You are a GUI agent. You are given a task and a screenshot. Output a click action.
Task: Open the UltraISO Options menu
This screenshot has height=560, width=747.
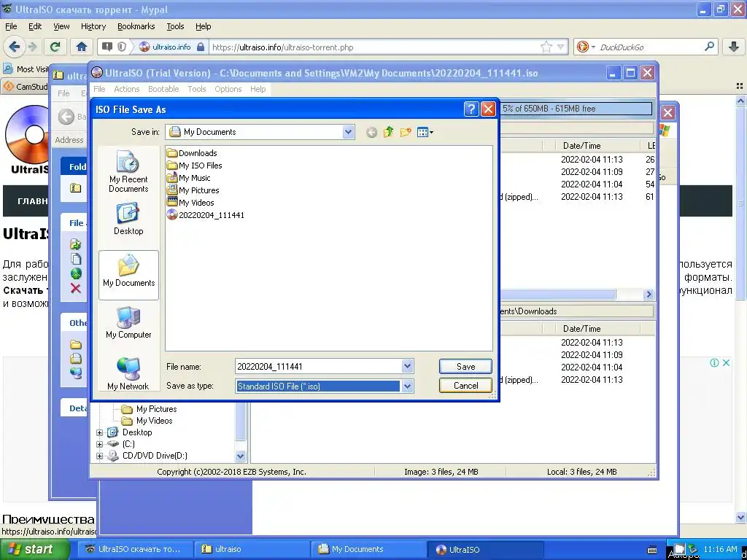coord(228,89)
